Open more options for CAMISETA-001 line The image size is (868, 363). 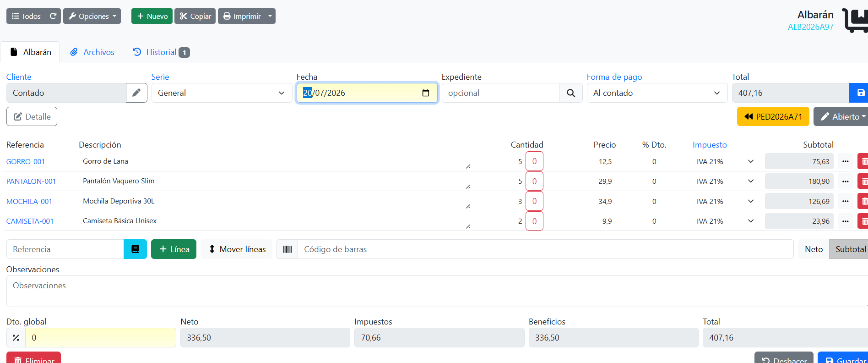pyautogui.click(x=846, y=221)
